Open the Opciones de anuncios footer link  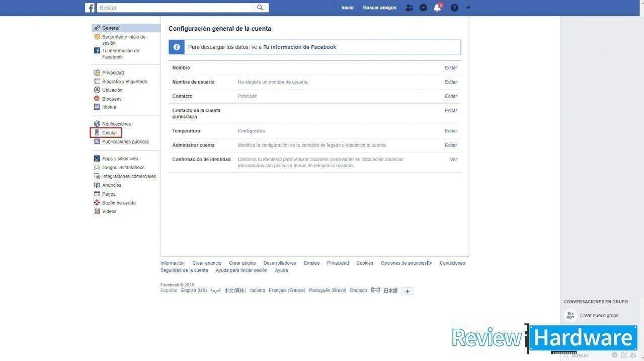407,263
